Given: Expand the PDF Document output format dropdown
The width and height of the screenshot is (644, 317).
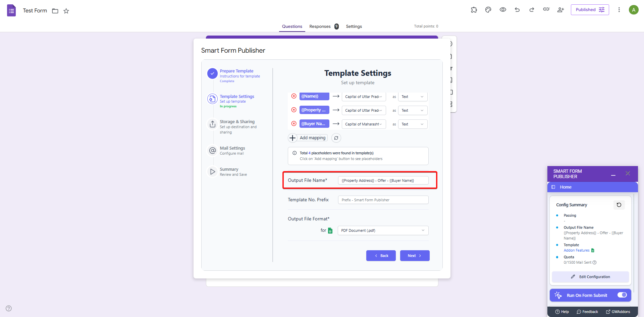Looking at the screenshot, I should pos(383,230).
